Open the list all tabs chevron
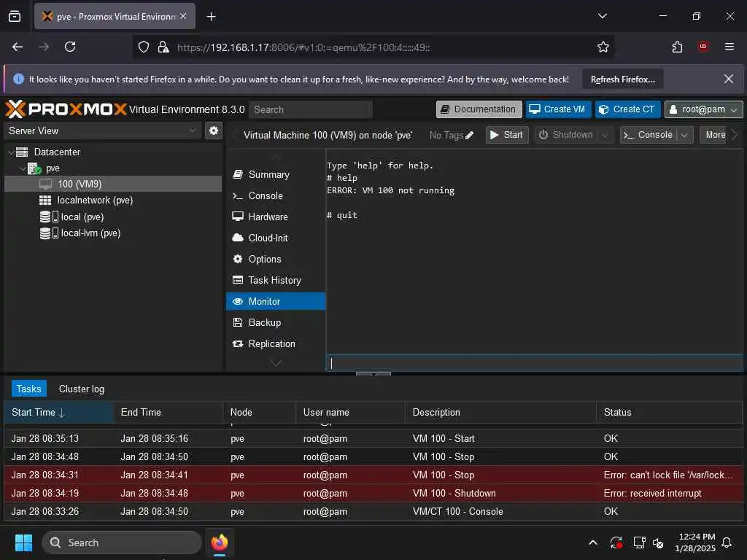Screen dimensions: 747x560 pos(602,16)
